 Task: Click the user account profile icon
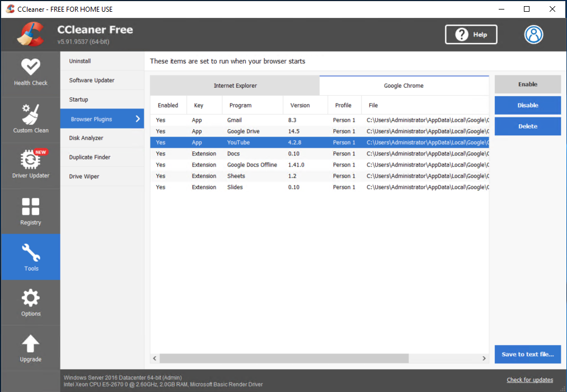[533, 35]
